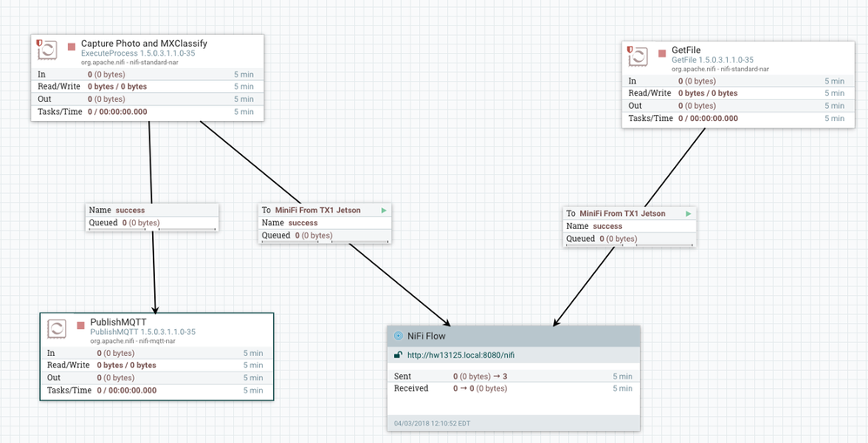
Task: Click the Capture Photo and MXClassify processor icon
Action: tap(47, 50)
